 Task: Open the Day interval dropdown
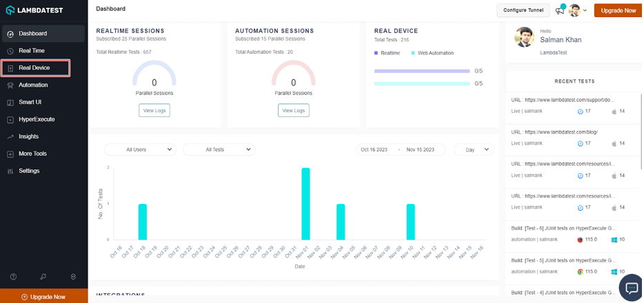[474, 149]
